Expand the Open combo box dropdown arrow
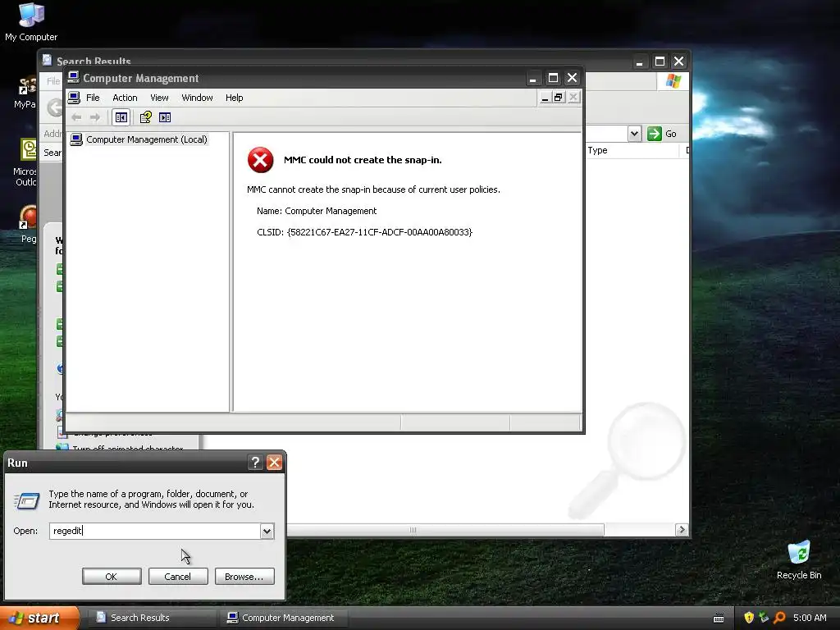This screenshot has height=630, width=840. click(267, 531)
